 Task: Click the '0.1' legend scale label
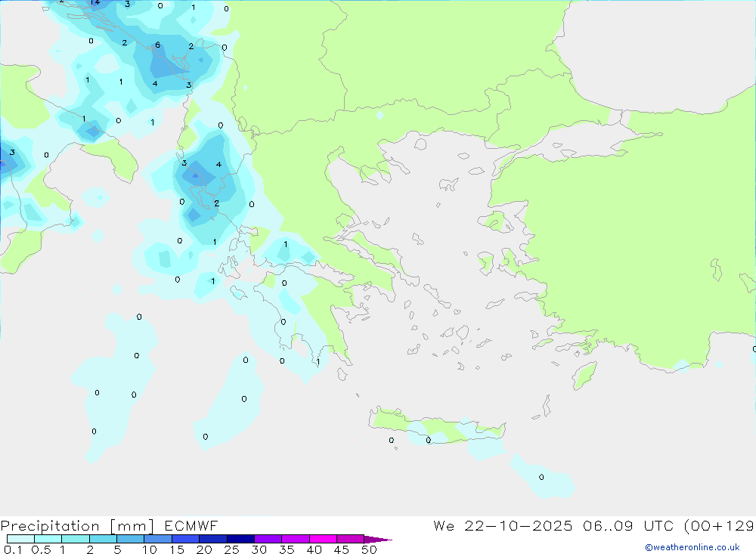13,549
